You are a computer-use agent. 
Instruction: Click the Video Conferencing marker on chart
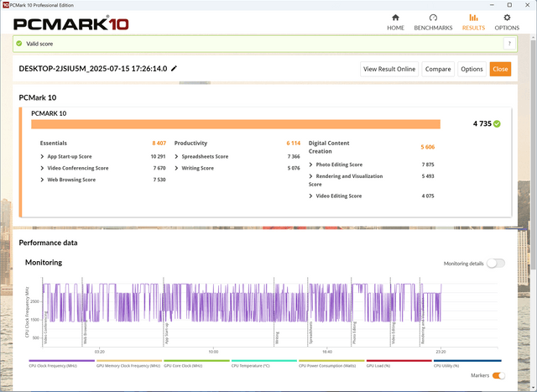(45, 327)
